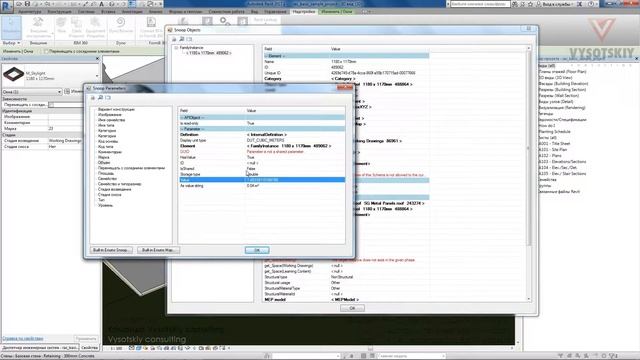Select 'Объем' parameter in Snoop Parameters list
The image size is (640, 360).
coord(104,162)
